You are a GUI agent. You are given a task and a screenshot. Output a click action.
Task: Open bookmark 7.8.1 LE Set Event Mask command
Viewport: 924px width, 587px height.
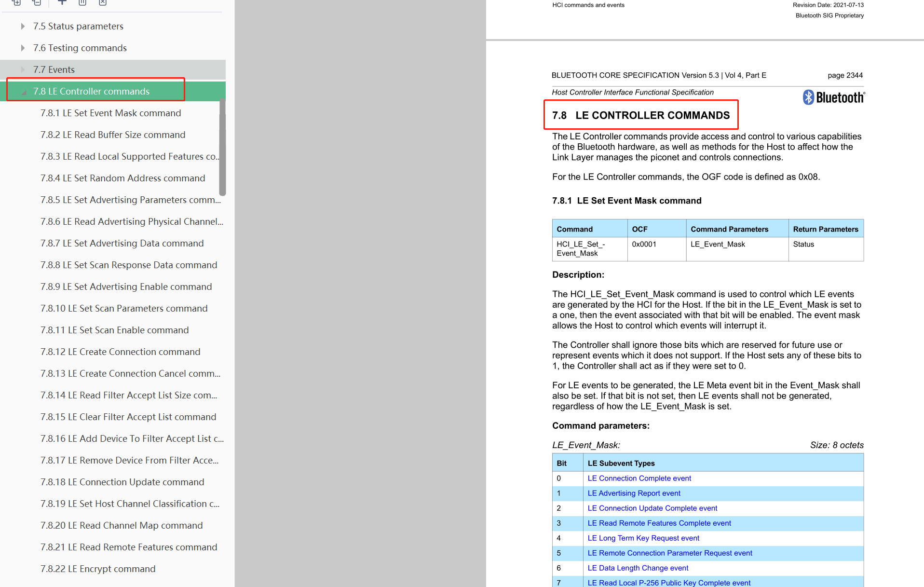110,113
